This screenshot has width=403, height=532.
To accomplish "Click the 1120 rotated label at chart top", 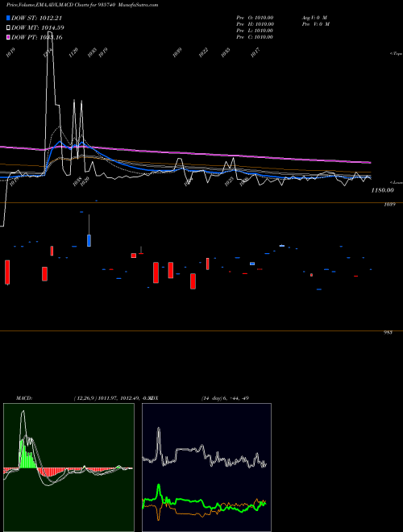I will [73, 52].
